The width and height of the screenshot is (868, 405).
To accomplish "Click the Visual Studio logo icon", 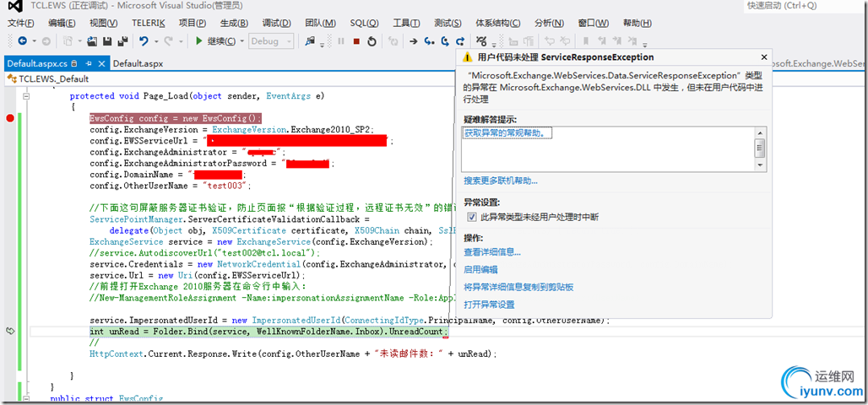I will (15, 7).
